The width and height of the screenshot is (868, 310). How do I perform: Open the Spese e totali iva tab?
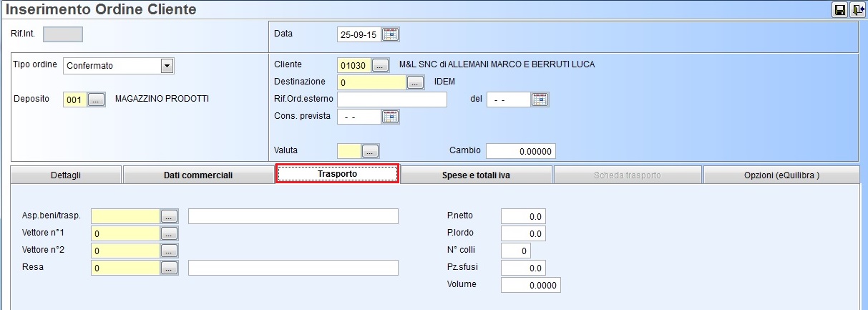tap(477, 175)
